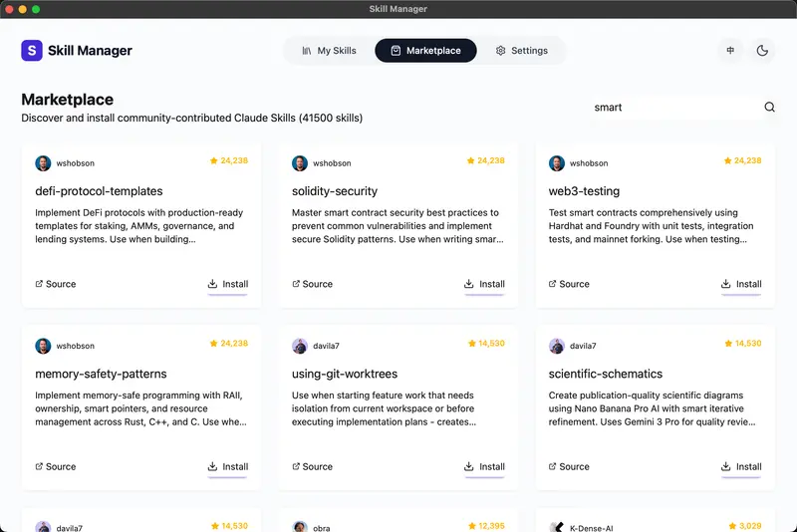
Task: Open Source link for defi-protocol-templates
Action: click(55, 284)
